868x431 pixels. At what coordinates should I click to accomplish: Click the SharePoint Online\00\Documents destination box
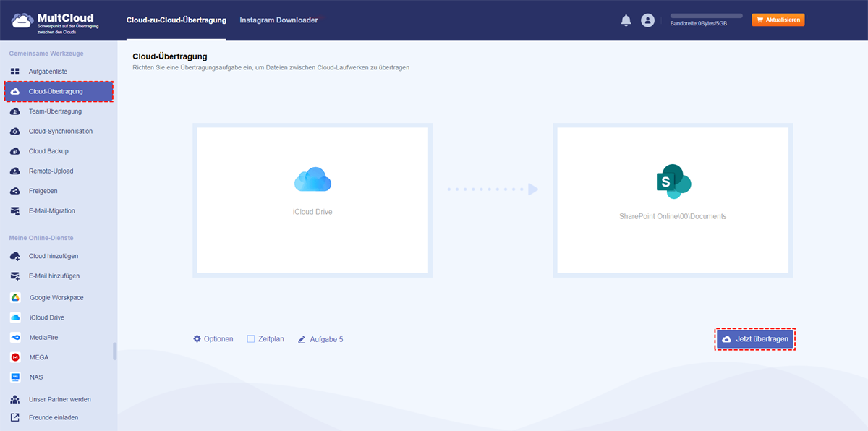click(673, 199)
